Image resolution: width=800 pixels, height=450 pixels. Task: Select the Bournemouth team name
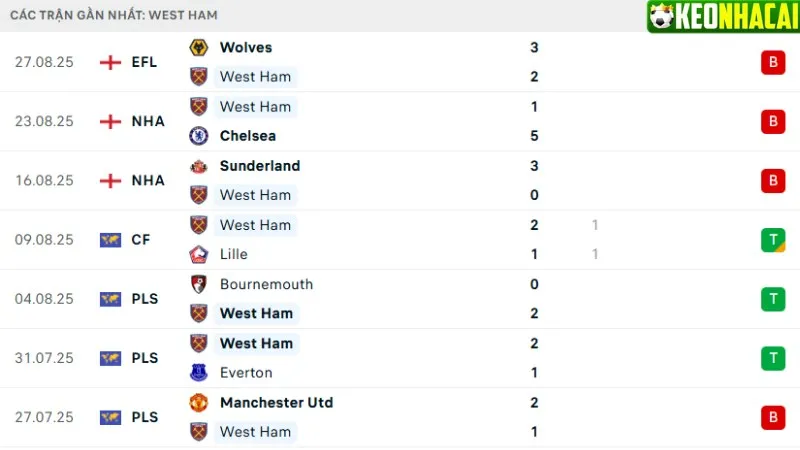tap(266, 284)
